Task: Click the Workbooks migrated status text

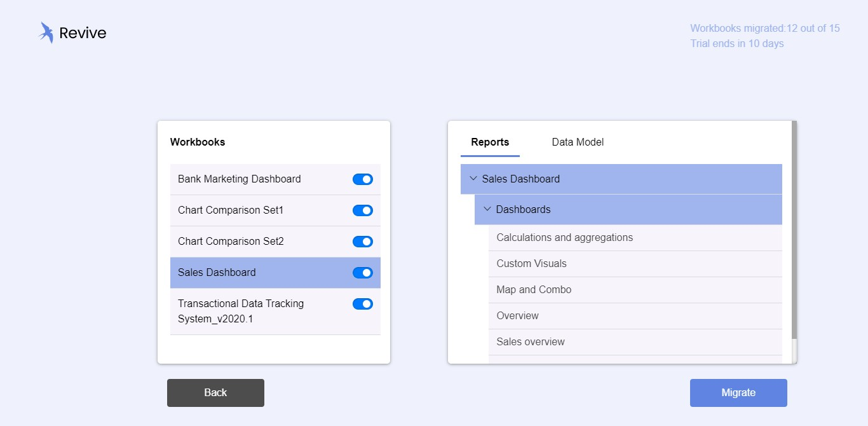Action: click(764, 28)
